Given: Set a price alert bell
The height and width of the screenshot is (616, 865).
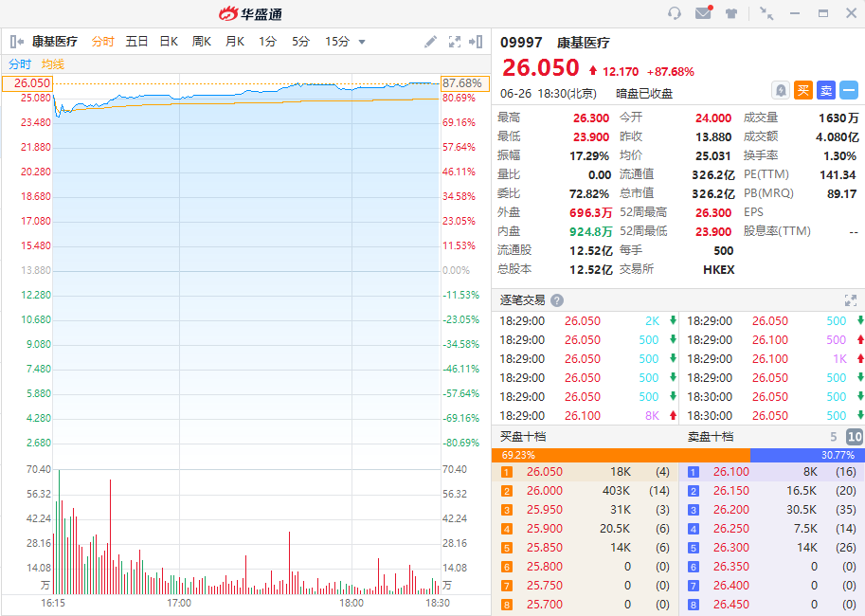Looking at the screenshot, I should tap(781, 90).
